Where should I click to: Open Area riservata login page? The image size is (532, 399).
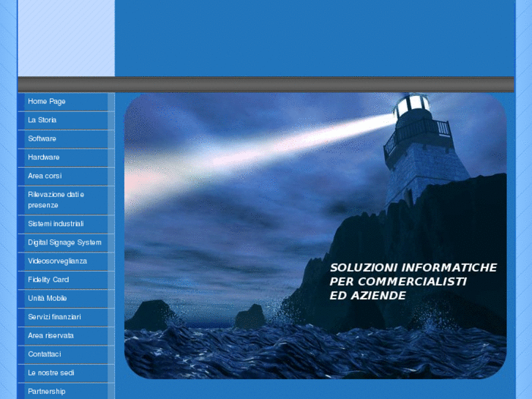(x=66, y=336)
